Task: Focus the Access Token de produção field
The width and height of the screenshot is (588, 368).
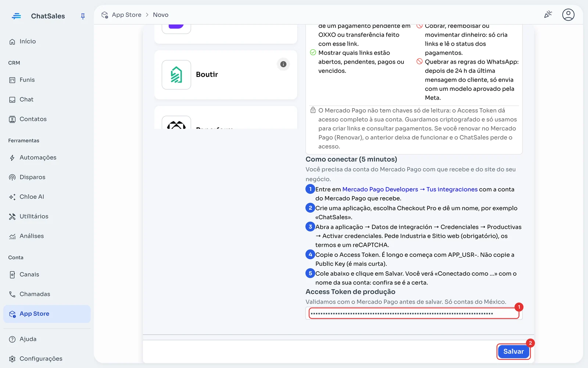Action: (414, 314)
